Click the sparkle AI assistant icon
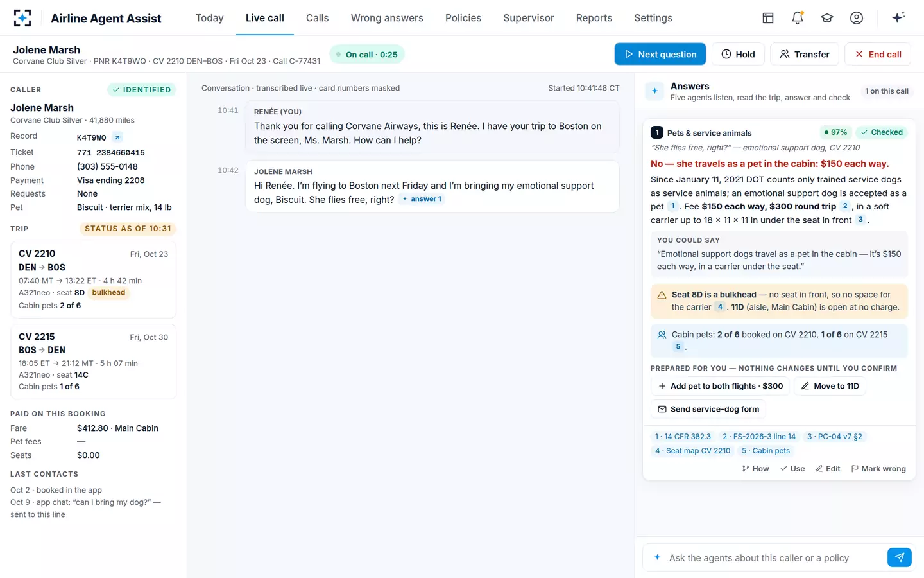 coord(898,18)
